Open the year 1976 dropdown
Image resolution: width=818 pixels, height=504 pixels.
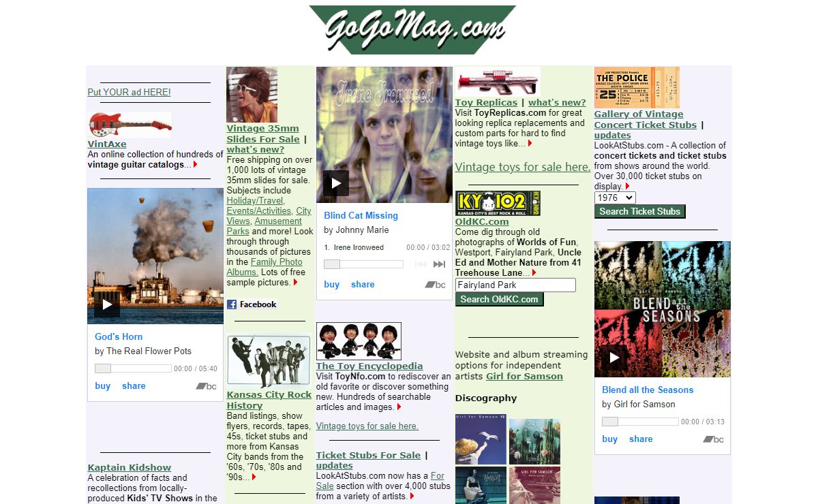pyautogui.click(x=615, y=198)
